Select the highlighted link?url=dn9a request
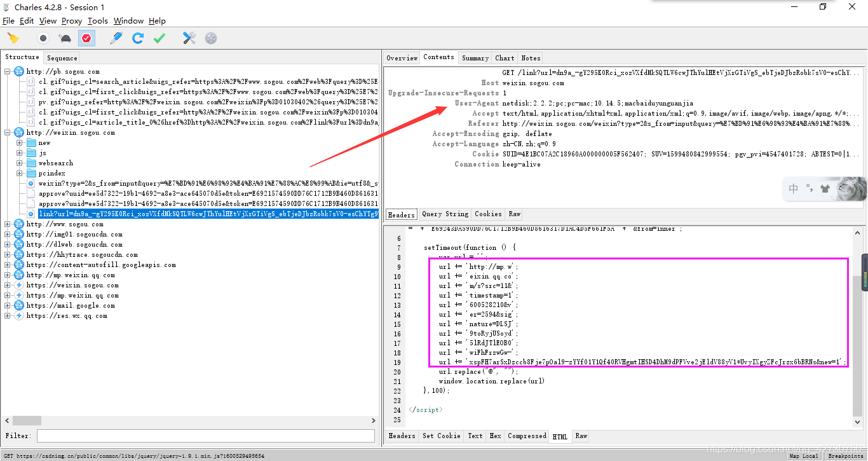This screenshot has width=868, height=461. [x=208, y=214]
